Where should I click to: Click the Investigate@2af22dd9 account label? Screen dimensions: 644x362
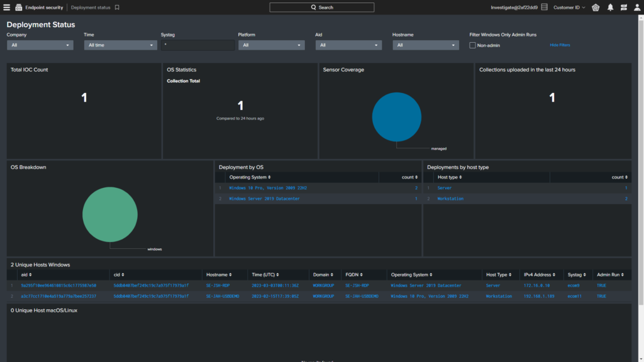click(514, 8)
